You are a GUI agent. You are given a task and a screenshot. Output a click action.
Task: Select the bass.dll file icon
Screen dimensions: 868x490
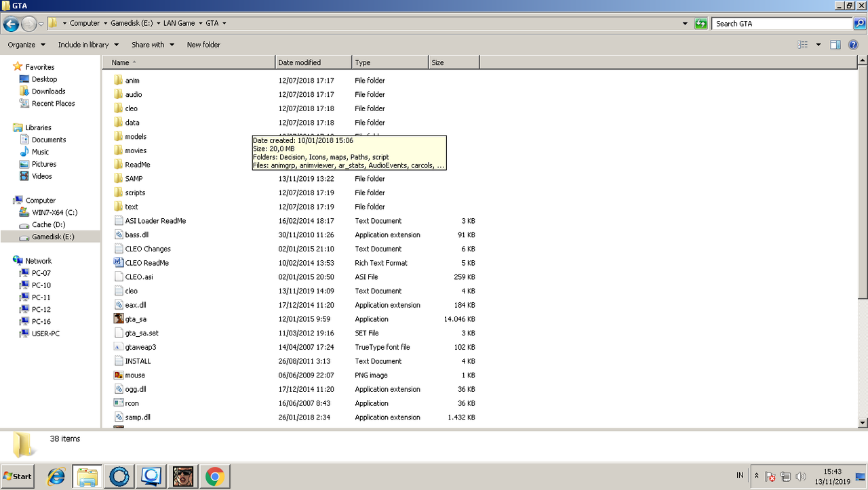pyautogui.click(x=119, y=234)
